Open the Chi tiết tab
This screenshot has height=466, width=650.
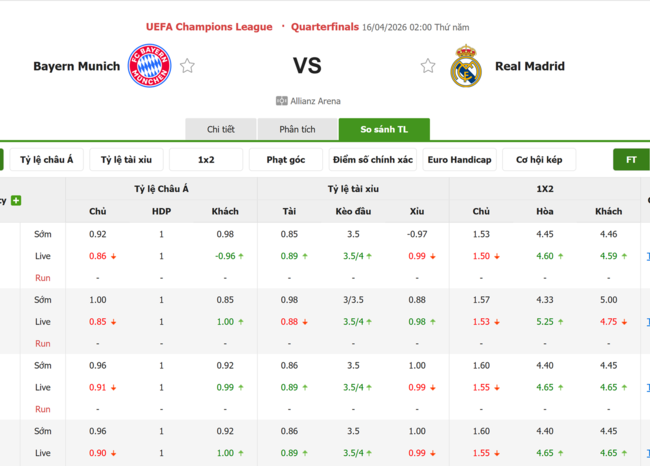coord(221,129)
